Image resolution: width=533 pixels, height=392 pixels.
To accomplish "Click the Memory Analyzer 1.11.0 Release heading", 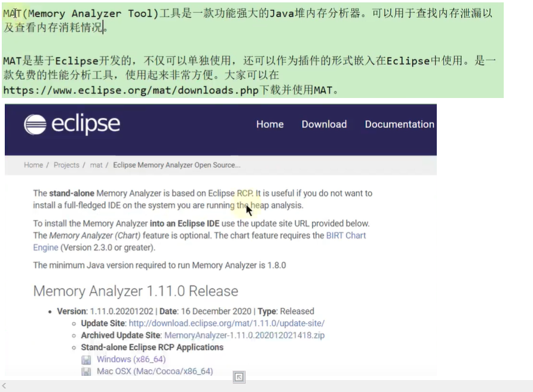I will (136, 292).
